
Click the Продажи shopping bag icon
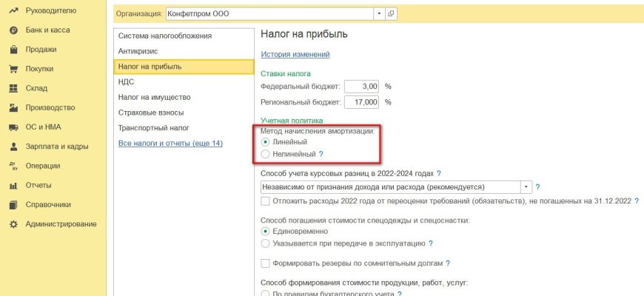pyautogui.click(x=13, y=50)
